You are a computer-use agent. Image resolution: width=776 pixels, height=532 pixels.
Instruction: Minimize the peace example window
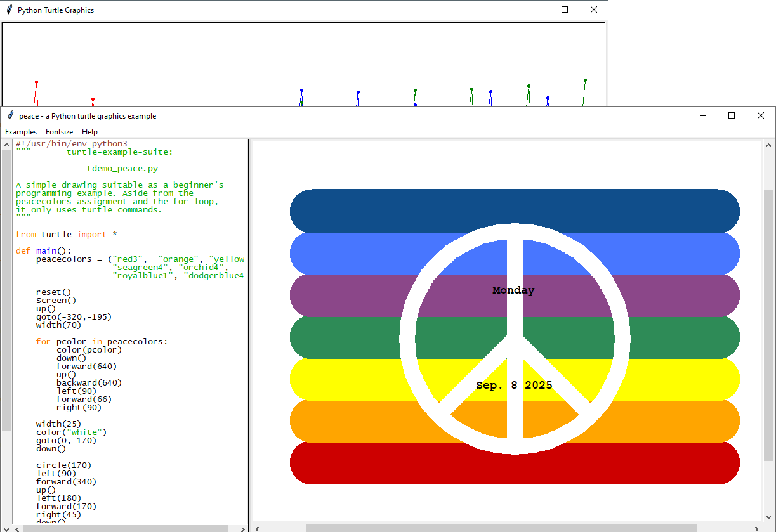(x=702, y=116)
